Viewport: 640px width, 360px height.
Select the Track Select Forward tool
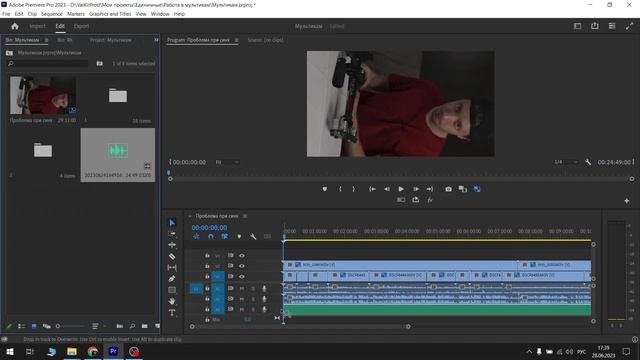point(172,233)
